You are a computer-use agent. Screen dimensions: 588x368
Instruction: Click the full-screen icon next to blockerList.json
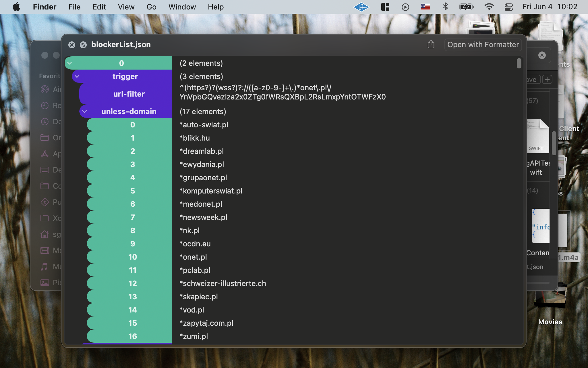[x=83, y=45]
